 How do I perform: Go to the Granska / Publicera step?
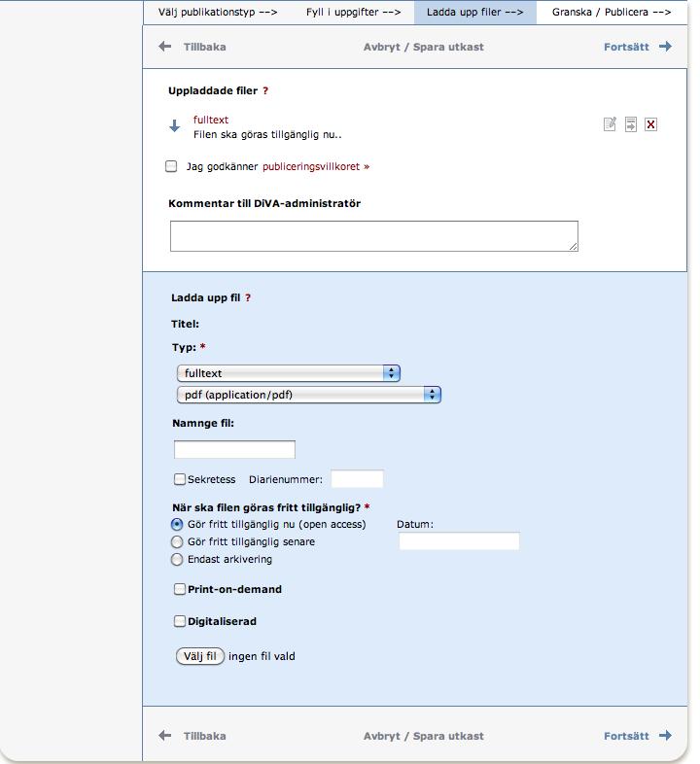point(612,13)
